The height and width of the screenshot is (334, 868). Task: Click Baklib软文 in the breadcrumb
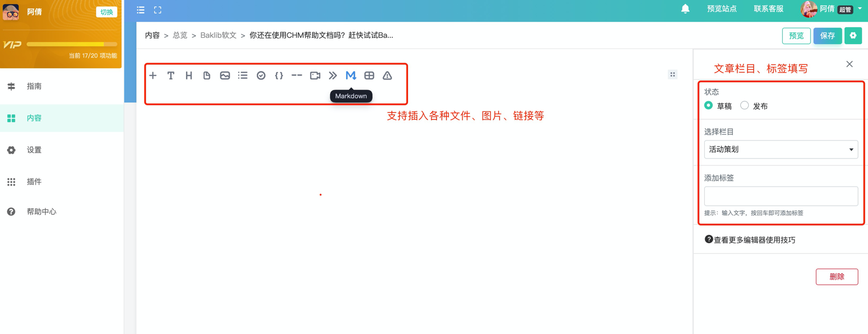coord(218,36)
